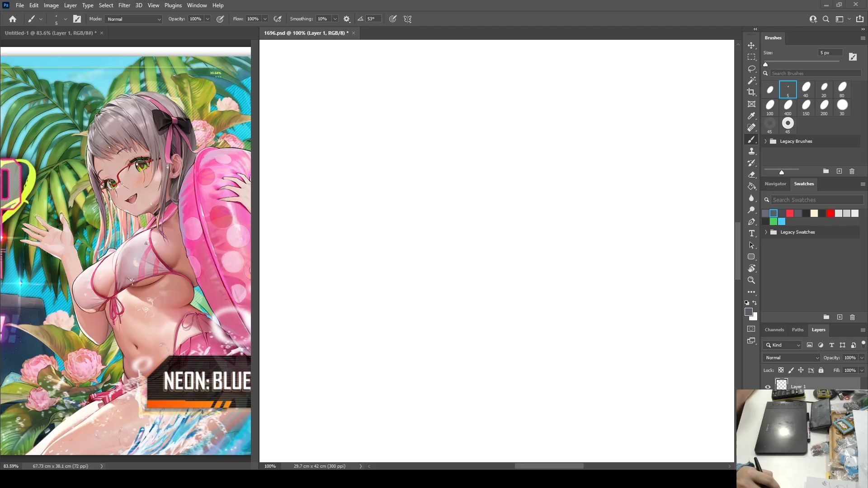This screenshot has height=488, width=868.
Task: Select the Dodge tool
Action: coord(751,210)
